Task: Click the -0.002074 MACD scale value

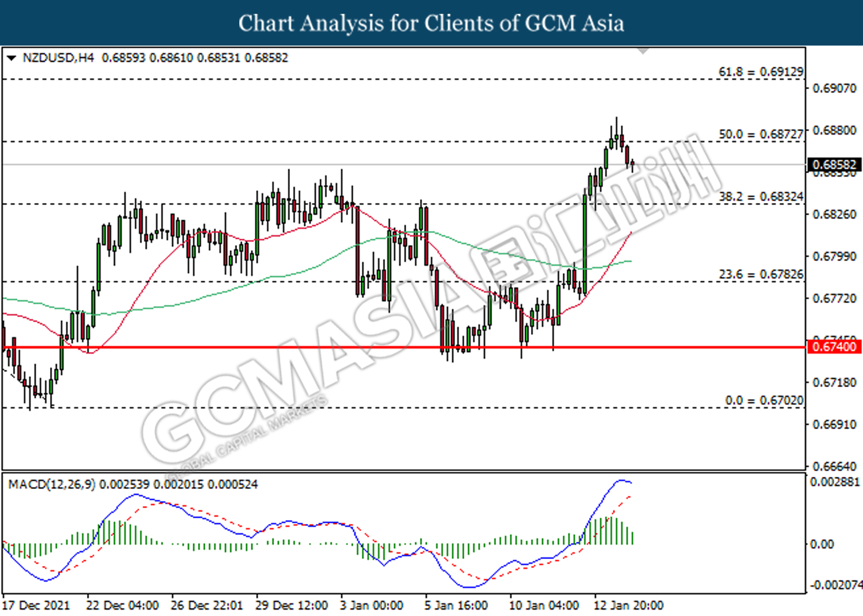Action: point(837,585)
